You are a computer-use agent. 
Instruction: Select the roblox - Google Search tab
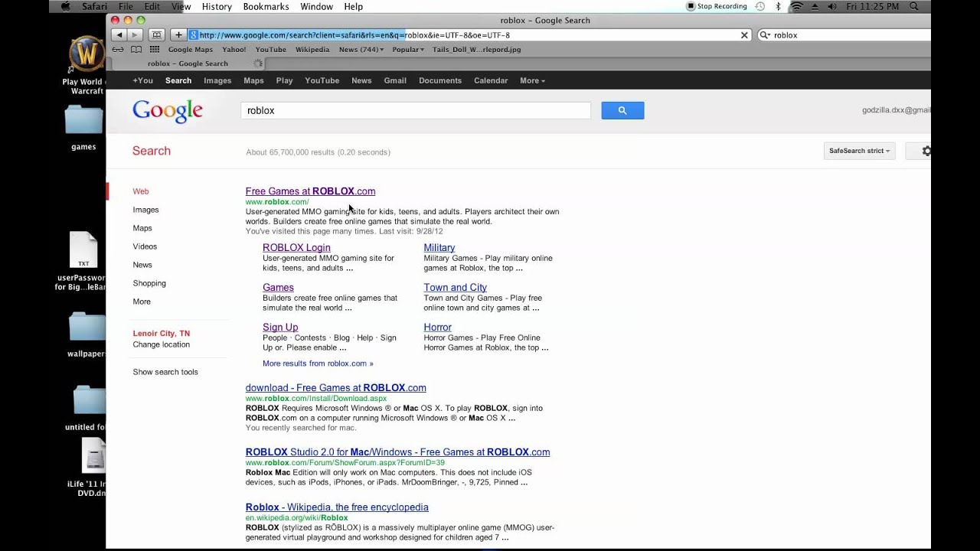[188, 64]
